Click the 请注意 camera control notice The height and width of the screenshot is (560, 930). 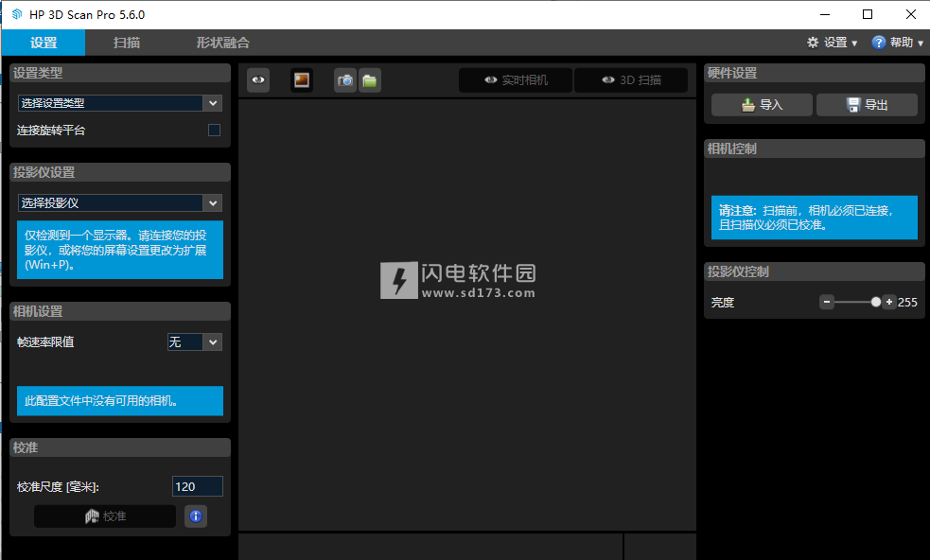[815, 218]
